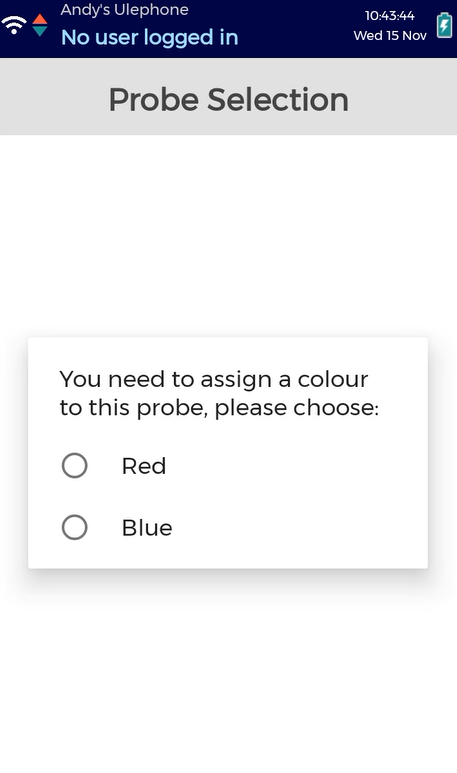Viewport: 457px width, 773px height.
Task: Tap the "Andy's Ulephone" device name
Action: pos(124,10)
